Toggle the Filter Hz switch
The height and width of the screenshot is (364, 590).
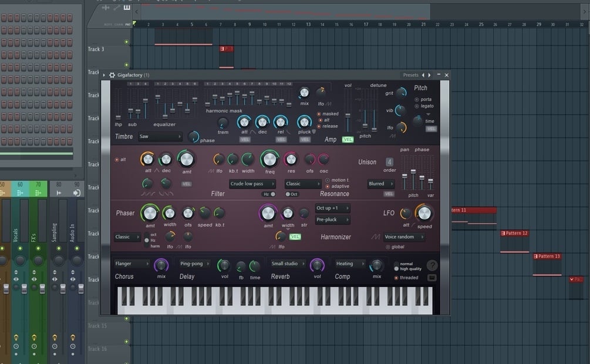pyautogui.click(x=269, y=194)
